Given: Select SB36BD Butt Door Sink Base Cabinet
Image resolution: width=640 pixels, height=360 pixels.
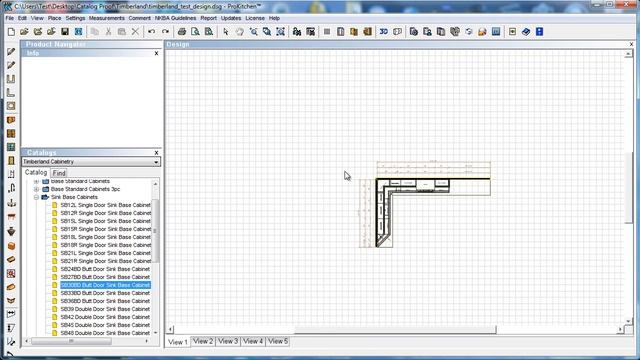Looking at the screenshot, I should pos(105,301).
